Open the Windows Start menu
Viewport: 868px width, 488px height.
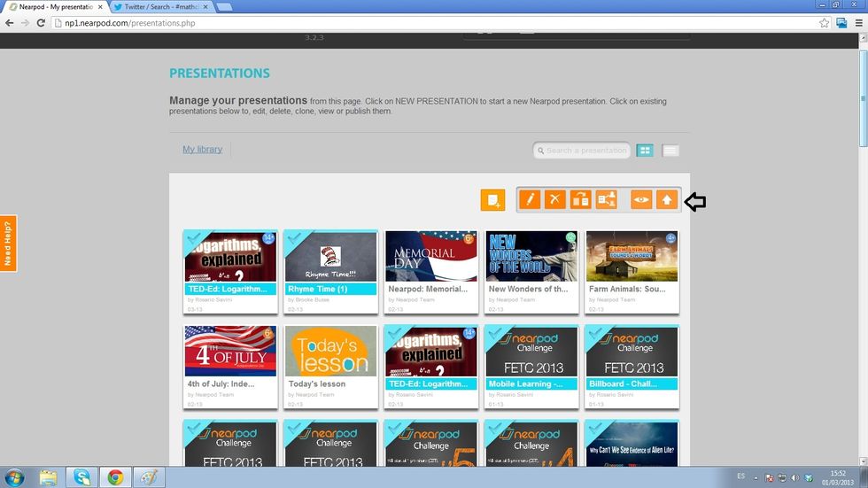[14, 477]
